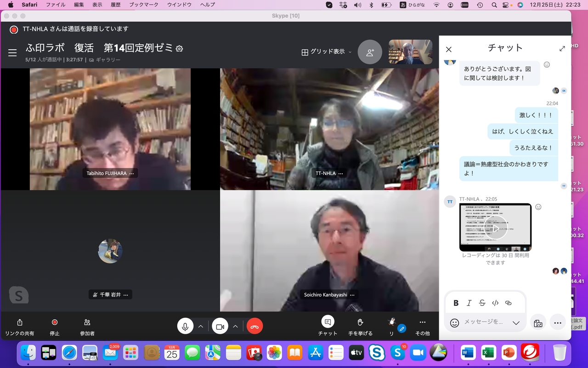Open the ウインドウ menu
The width and height of the screenshot is (588, 368).
point(179,5)
